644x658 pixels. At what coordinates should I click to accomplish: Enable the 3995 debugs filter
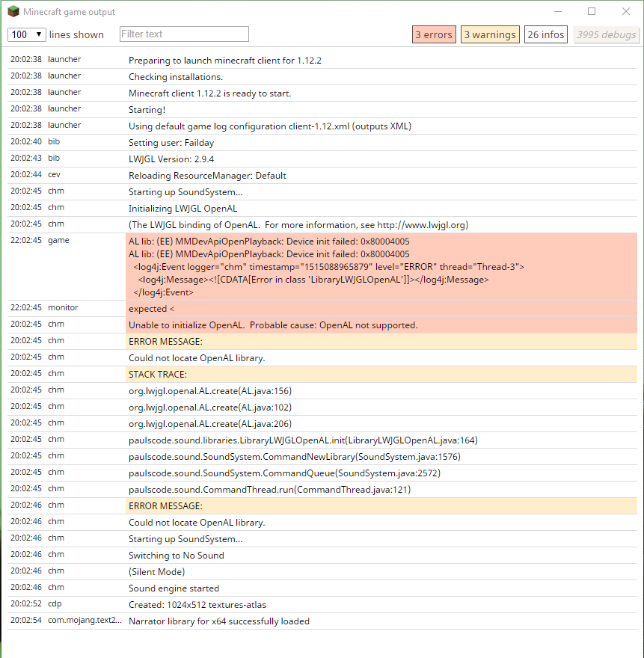point(607,34)
